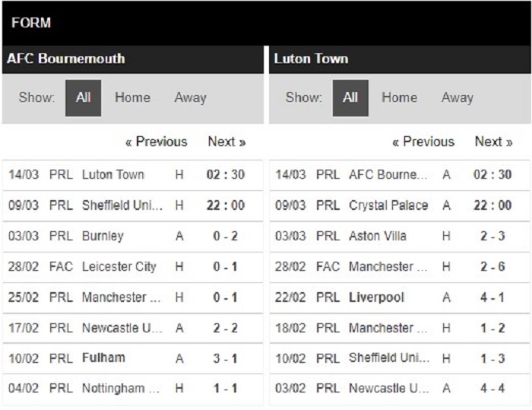Image resolution: width=532 pixels, height=410 pixels.
Task: Go to Previous Luton Town fixtures
Action: point(423,141)
